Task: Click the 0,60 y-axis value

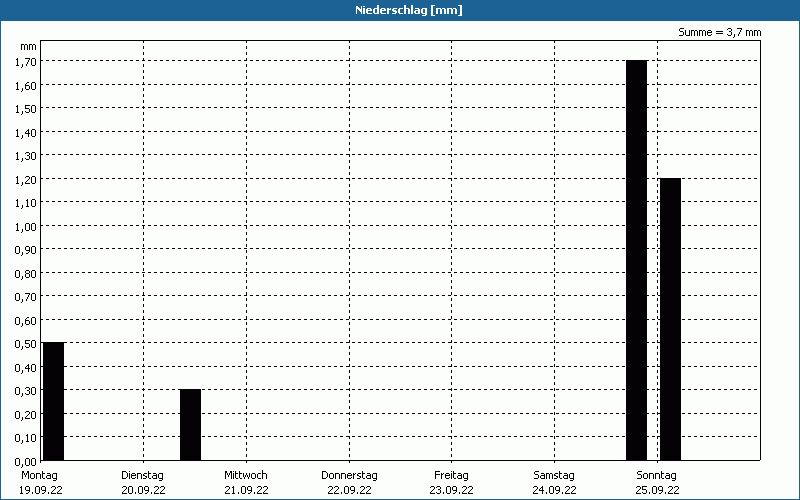Action: point(26,321)
